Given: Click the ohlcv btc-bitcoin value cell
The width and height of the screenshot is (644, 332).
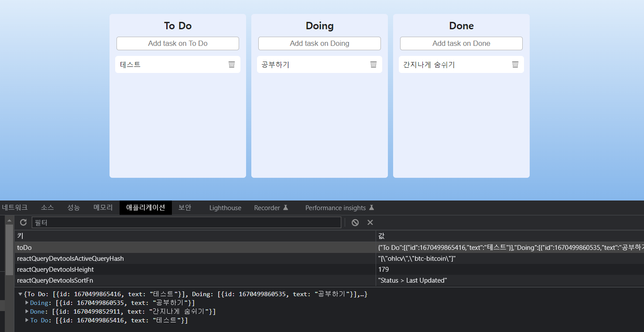Looking at the screenshot, I should click(510, 258).
